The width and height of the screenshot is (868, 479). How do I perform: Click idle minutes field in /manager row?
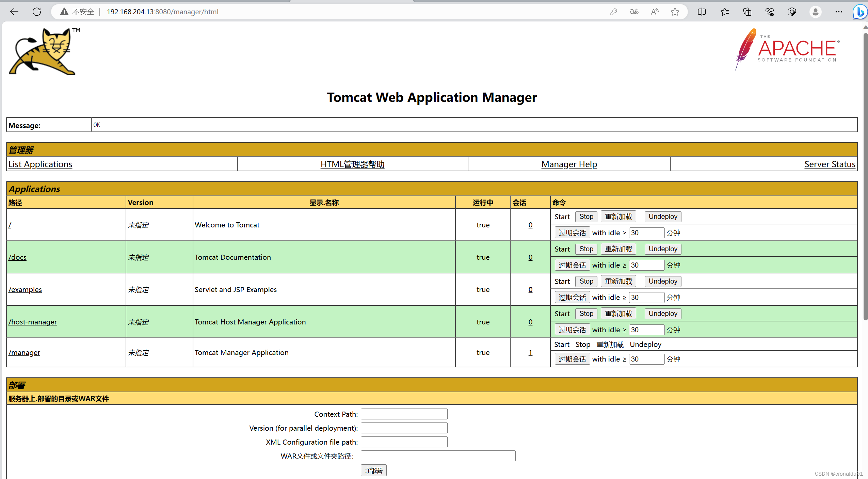[647, 359]
